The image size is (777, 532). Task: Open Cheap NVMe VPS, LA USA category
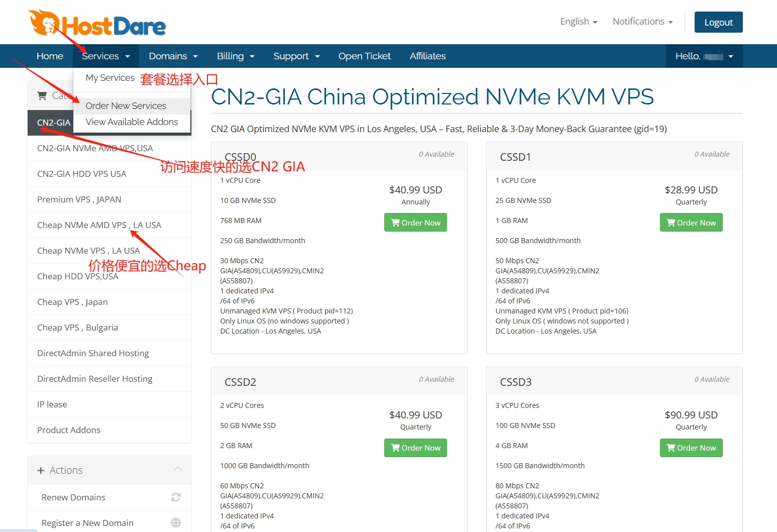click(x=109, y=251)
